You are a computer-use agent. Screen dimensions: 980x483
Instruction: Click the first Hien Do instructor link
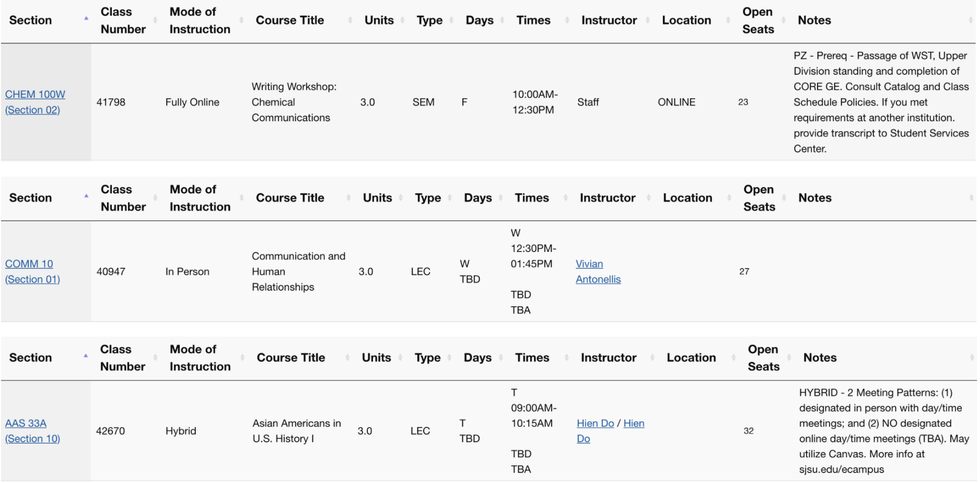[x=595, y=423]
